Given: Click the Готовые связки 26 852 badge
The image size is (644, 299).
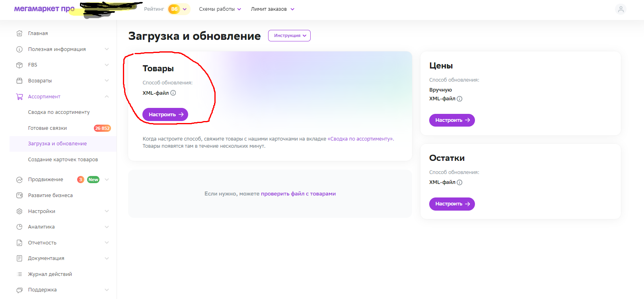Looking at the screenshot, I should click(x=102, y=128).
